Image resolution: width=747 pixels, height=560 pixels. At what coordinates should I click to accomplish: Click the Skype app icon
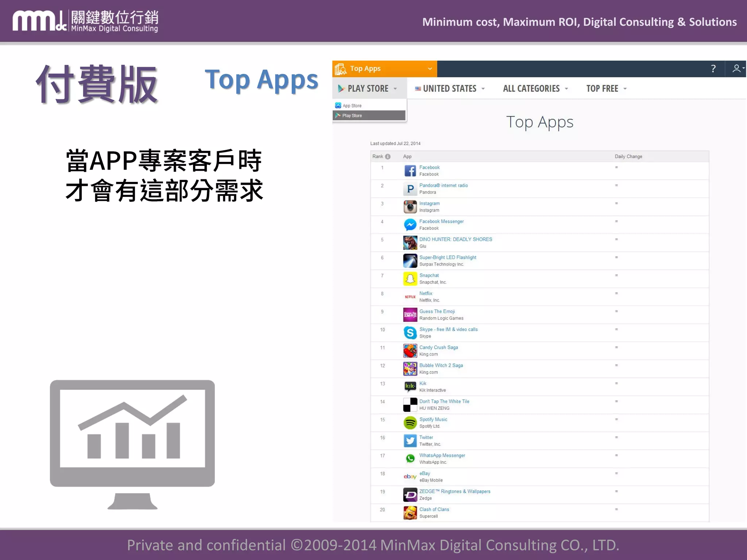[410, 332]
